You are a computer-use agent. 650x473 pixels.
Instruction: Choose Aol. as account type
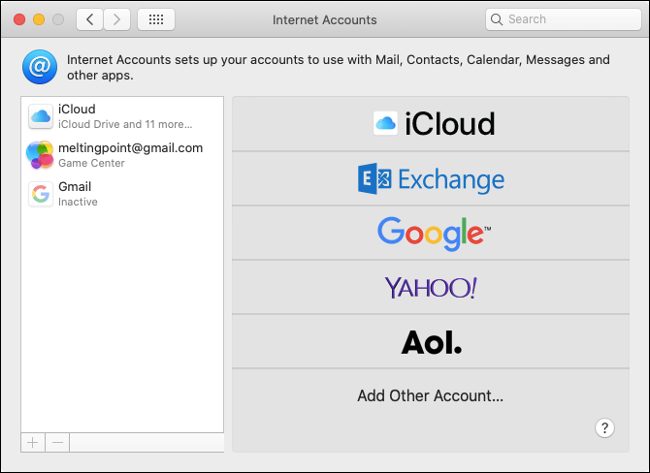(x=431, y=341)
